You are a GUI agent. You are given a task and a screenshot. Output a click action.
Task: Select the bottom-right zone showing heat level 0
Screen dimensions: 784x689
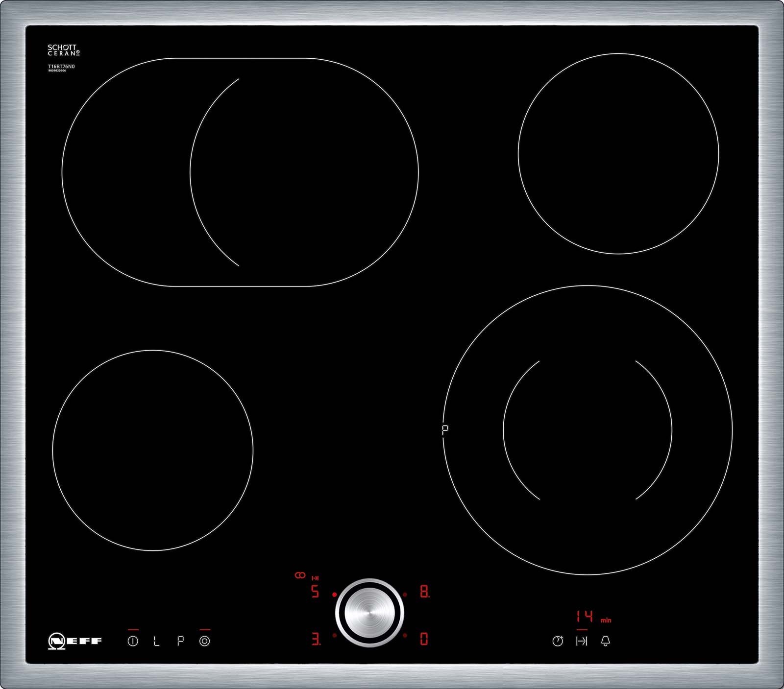click(x=424, y=639)
